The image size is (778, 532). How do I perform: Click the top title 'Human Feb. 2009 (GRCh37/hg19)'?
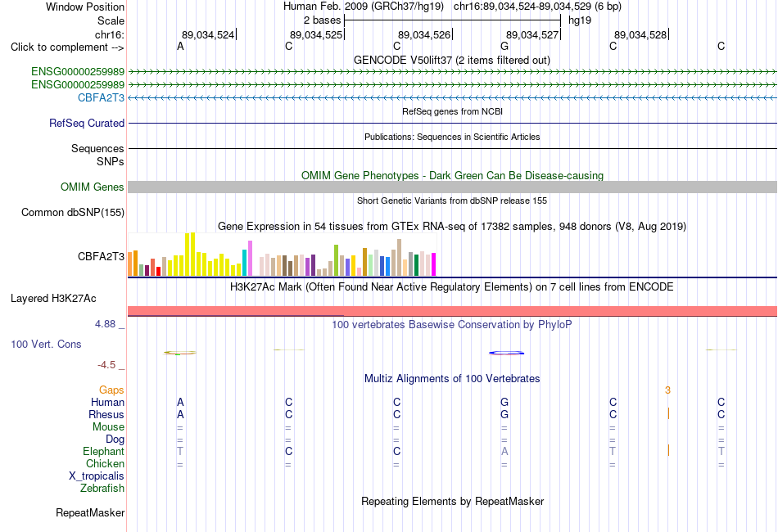(363, 7)
